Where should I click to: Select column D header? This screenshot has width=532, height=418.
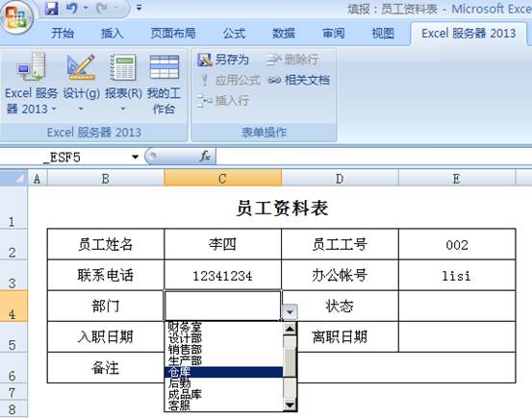click(340, 179)
